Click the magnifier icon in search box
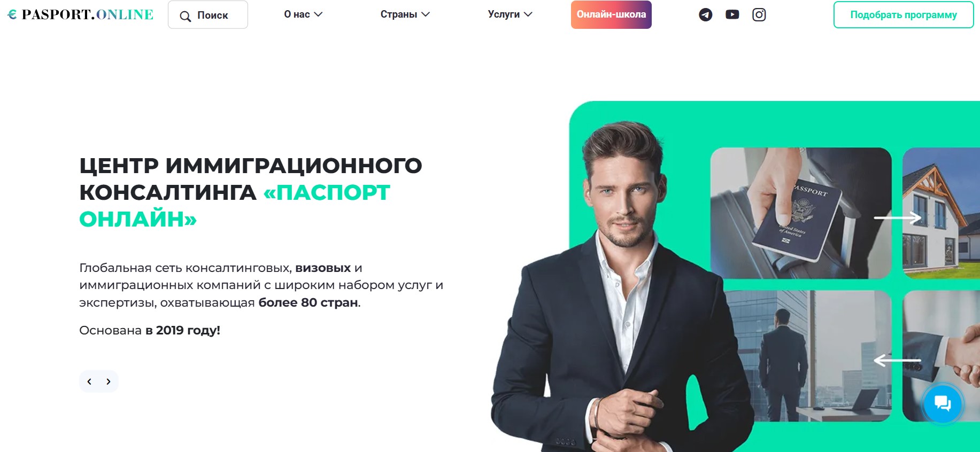 click(x=185, y=16)
